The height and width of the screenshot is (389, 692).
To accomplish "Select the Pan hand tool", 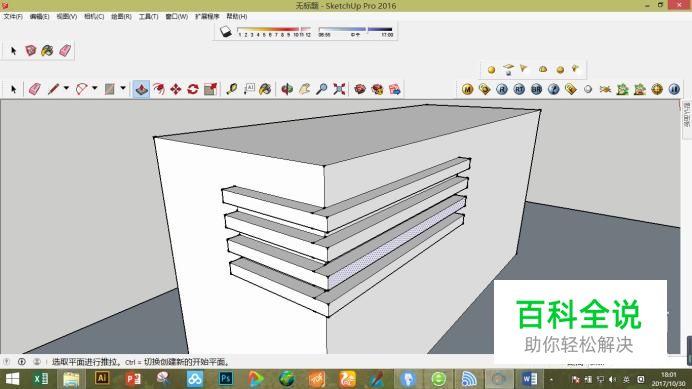I will point(304,89).
